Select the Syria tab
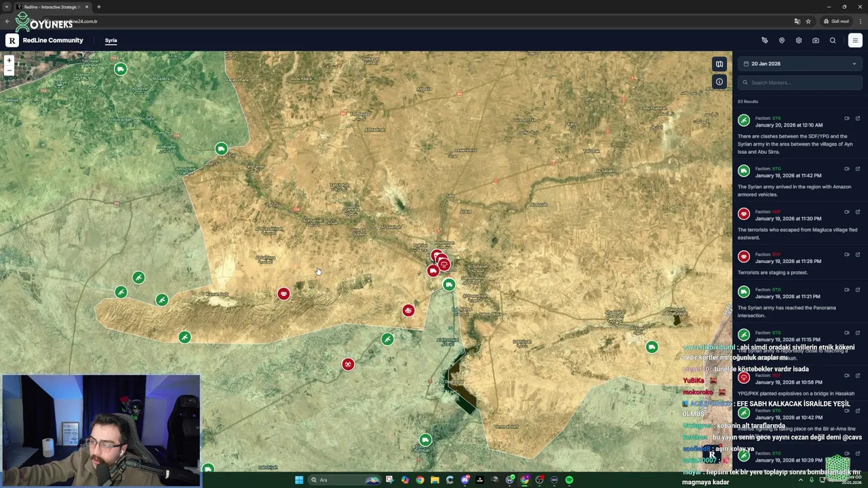The image size is (868, 488). [111, 41]
